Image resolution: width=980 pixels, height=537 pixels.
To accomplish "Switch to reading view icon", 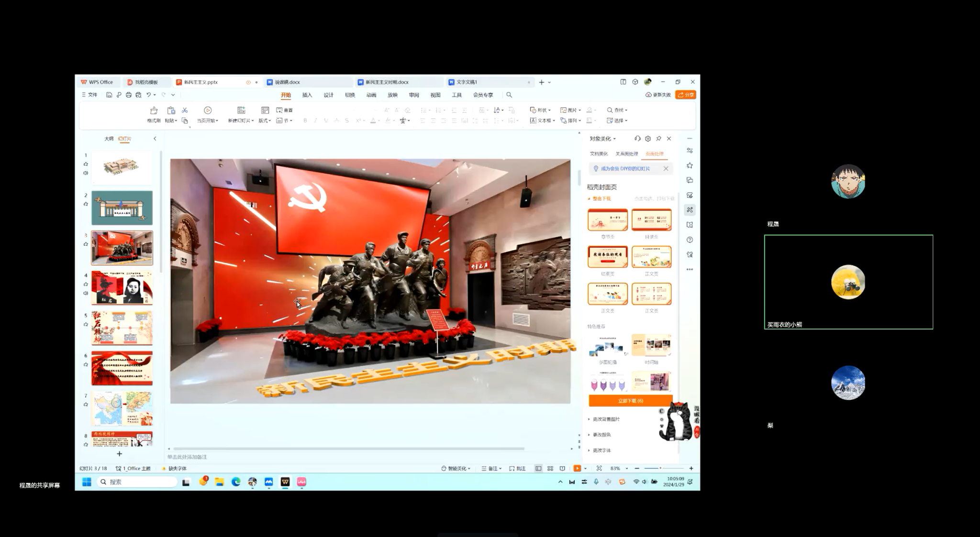I will (562, 469).
